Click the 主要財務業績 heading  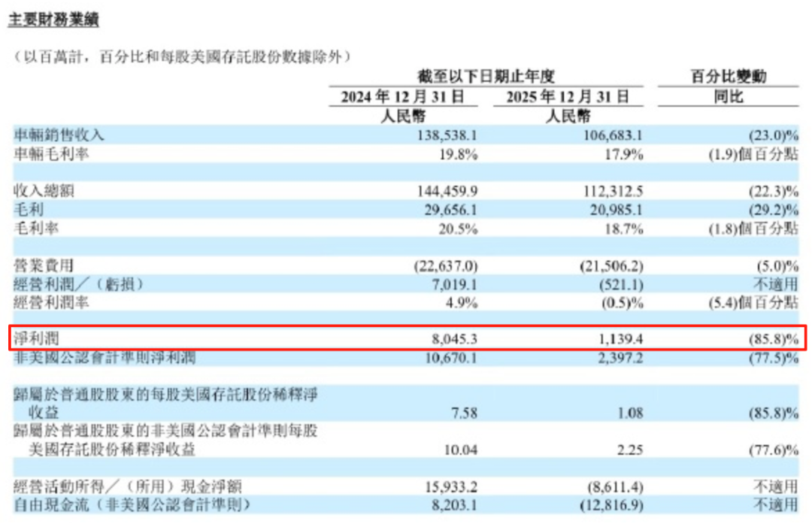53,20
